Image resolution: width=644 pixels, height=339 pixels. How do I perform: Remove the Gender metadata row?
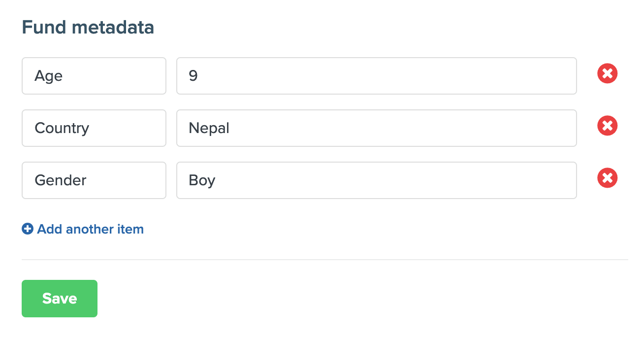tap(607, 178)
